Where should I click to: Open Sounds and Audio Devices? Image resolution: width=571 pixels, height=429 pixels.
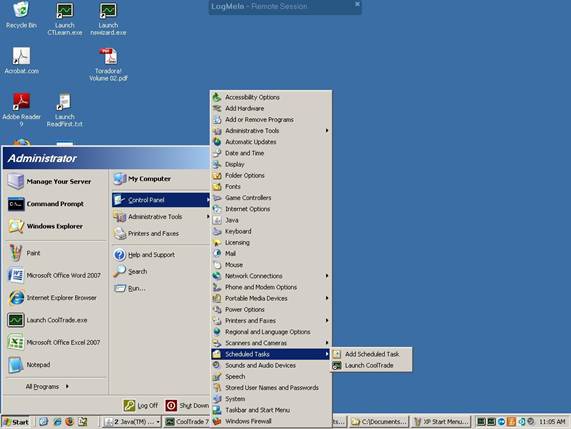tap(271, 365)
